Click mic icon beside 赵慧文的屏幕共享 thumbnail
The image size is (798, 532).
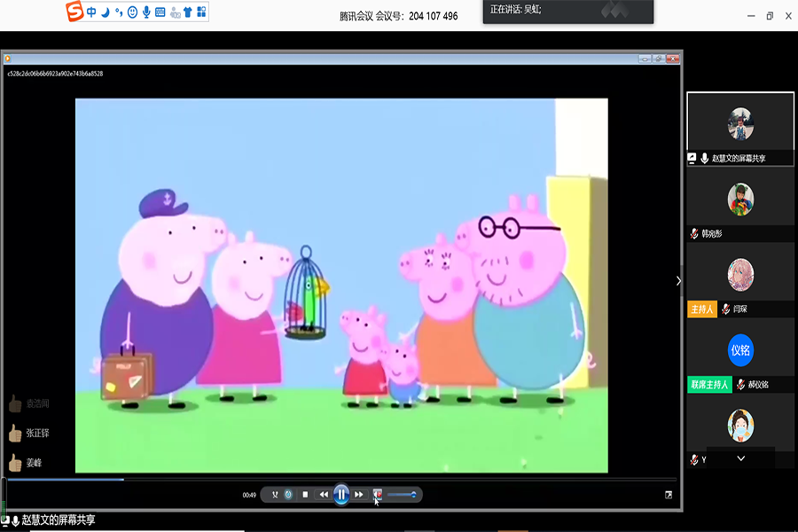tap(704, 159)
